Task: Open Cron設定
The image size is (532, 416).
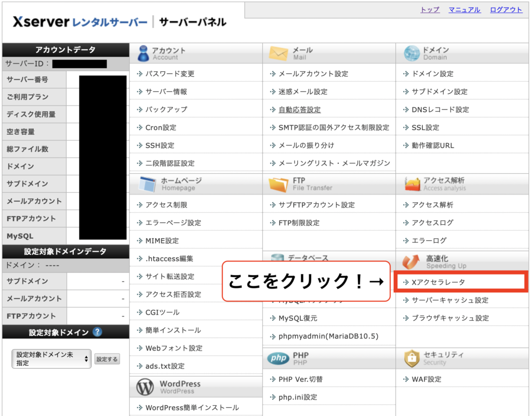Action: (161, 127)
